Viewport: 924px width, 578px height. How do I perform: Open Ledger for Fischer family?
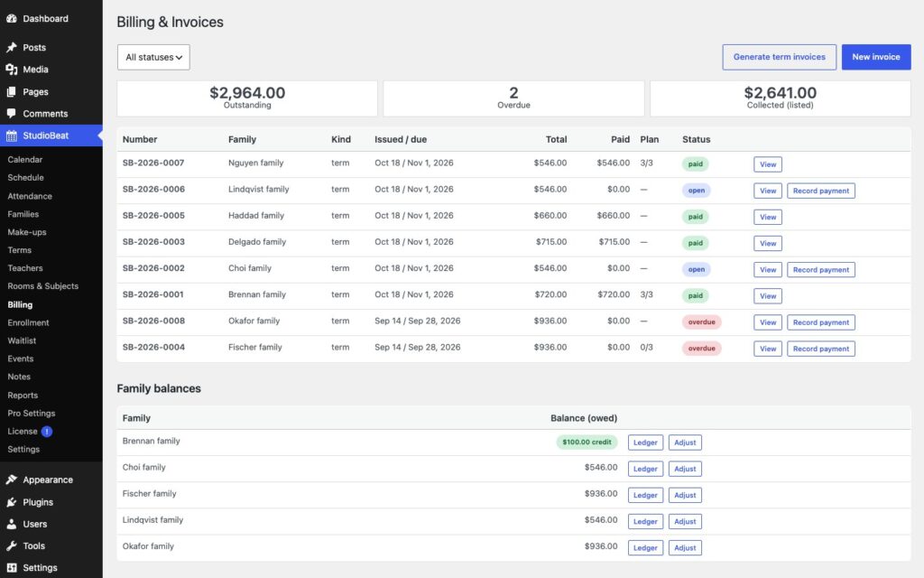(645, 495)
